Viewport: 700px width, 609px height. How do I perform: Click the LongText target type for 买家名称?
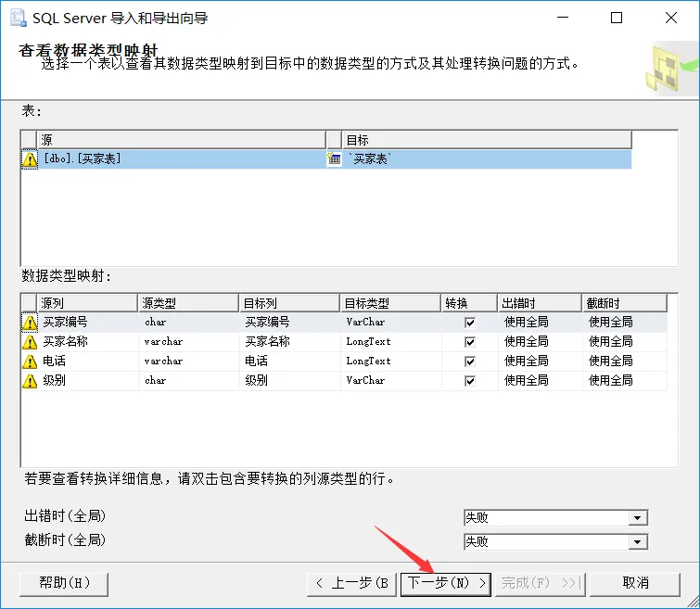(x=391, y=341)
